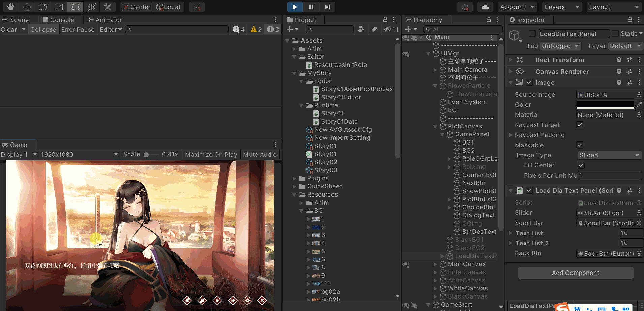Collapse the MyStory folder
The height and width of the screenshot is (311, 644).
(294, 73)
